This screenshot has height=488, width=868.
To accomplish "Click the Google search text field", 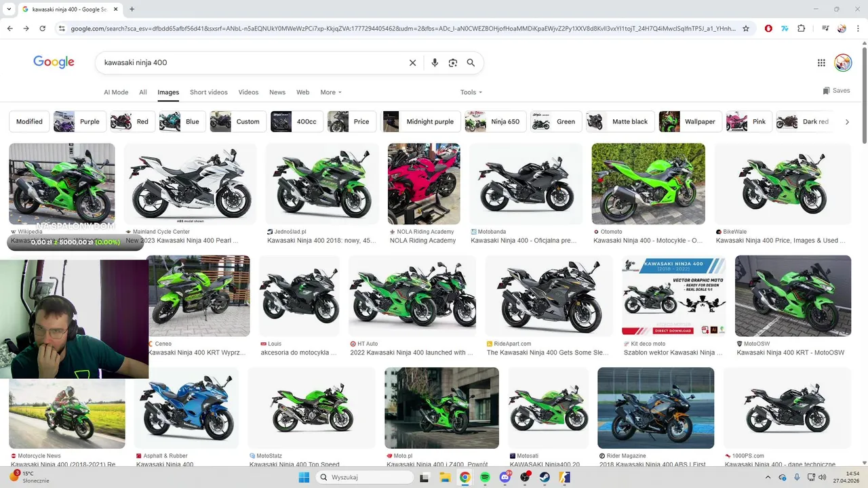I will pyautogui.click(x=251, y=62).
